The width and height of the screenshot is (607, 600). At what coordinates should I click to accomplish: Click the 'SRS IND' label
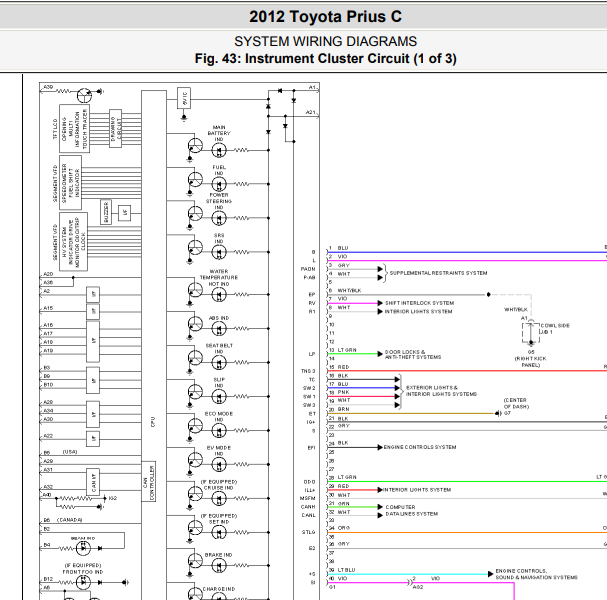[219, 238]
